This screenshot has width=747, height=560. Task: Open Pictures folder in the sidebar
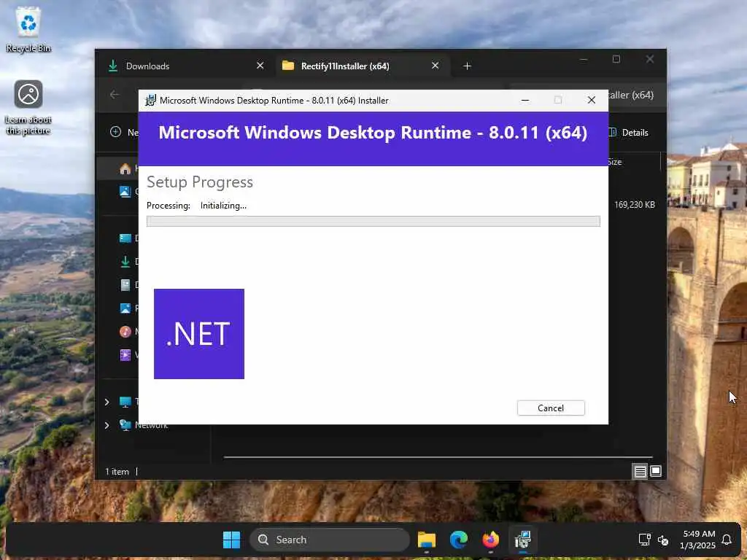click(125, 308)
